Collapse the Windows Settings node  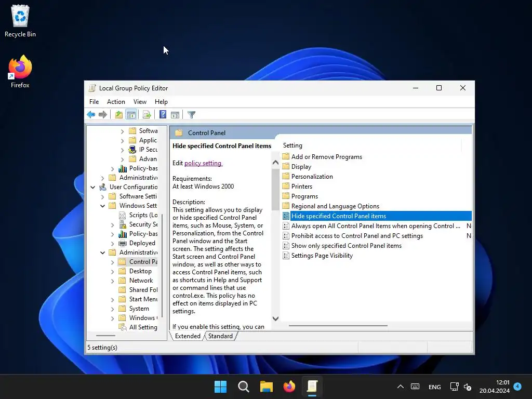[x=102, y=206]
